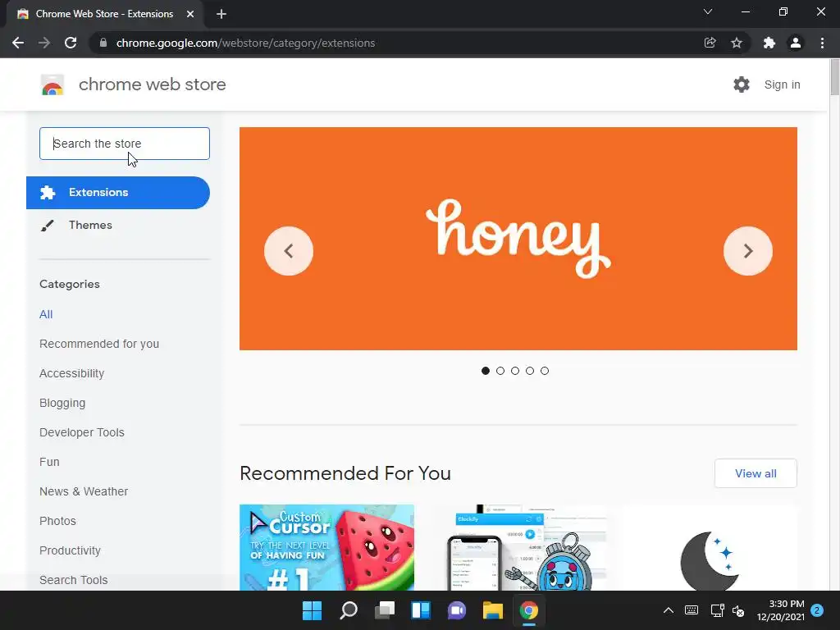Click Chrome icon on the taskbar
The width and height of the screenshot is (840, 630).
tap(529, 610)
